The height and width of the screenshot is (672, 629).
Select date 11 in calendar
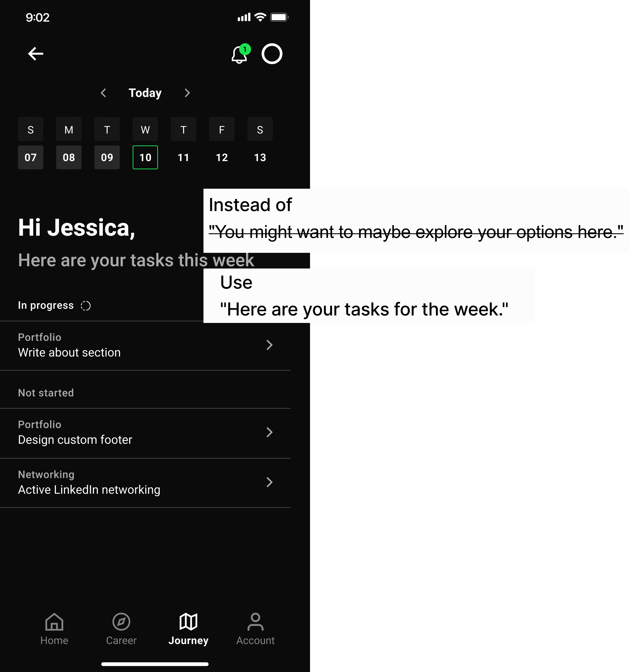pos(184,158)
